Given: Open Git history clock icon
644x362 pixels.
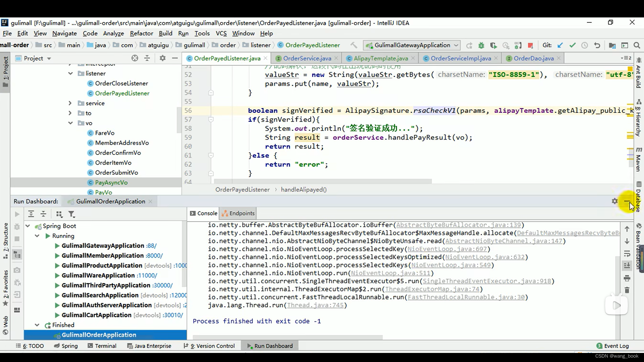Looking at the screenshot, I should (x=585, y=45).
